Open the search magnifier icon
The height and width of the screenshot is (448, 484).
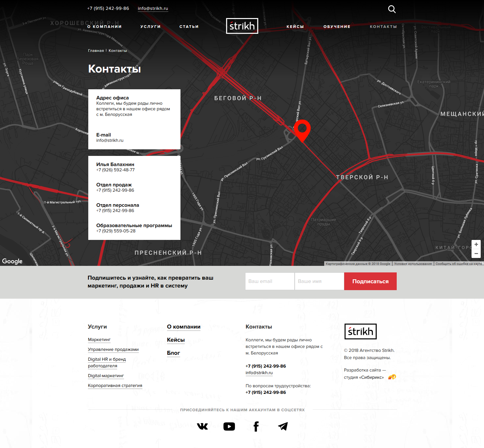tap(392, 9)
